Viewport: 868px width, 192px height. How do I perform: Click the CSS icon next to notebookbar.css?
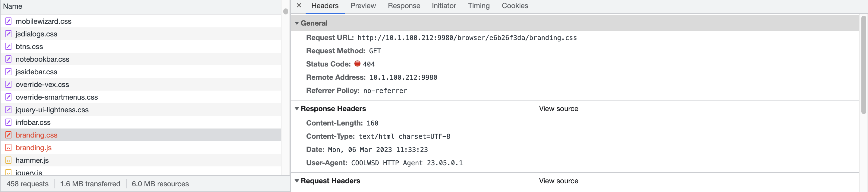coord(8,59)
